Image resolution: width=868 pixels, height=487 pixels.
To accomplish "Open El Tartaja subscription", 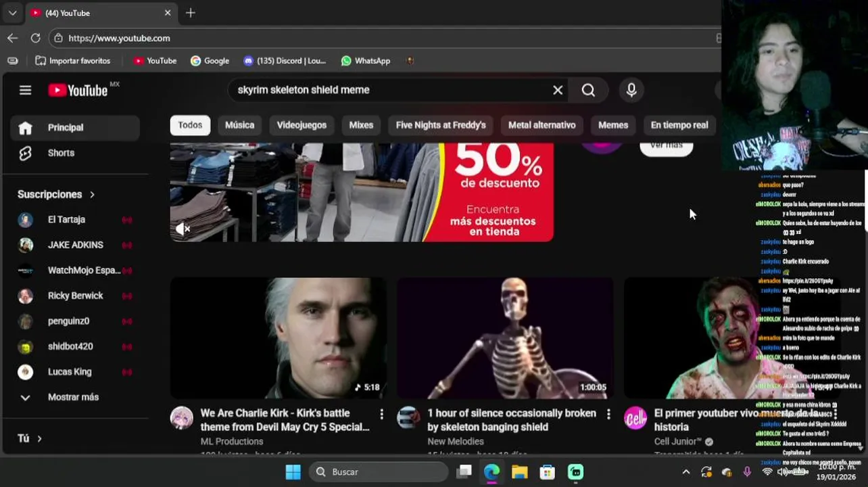I will [74, 220].
